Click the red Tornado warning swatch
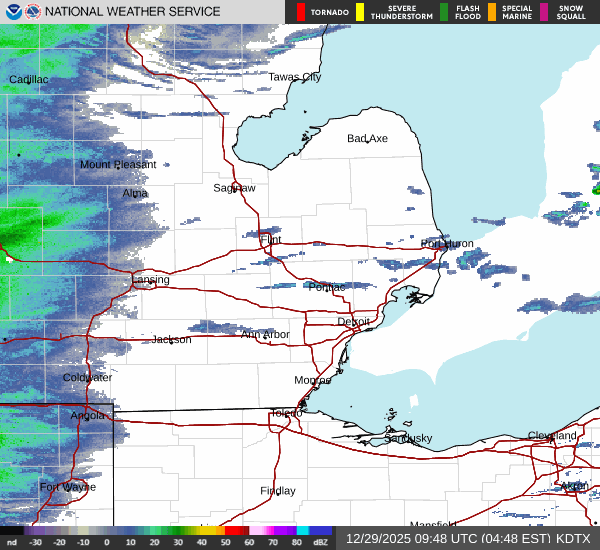Viewport: 600px width, 550px height. point(301,12)
